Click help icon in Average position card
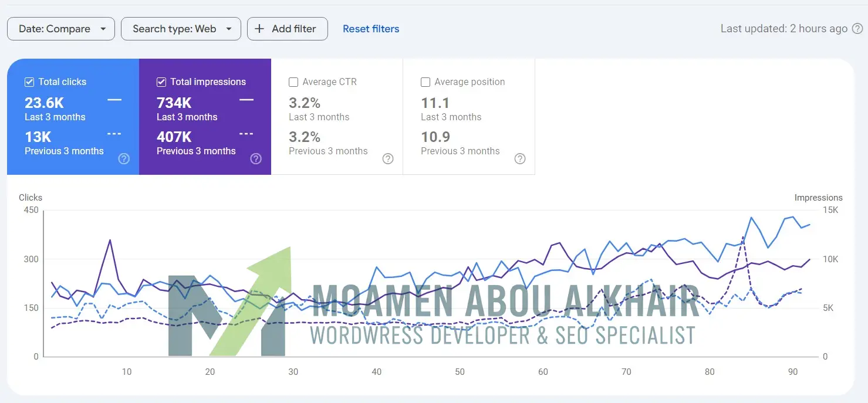This screenshot has width=868, height=403. click(520, 158)
